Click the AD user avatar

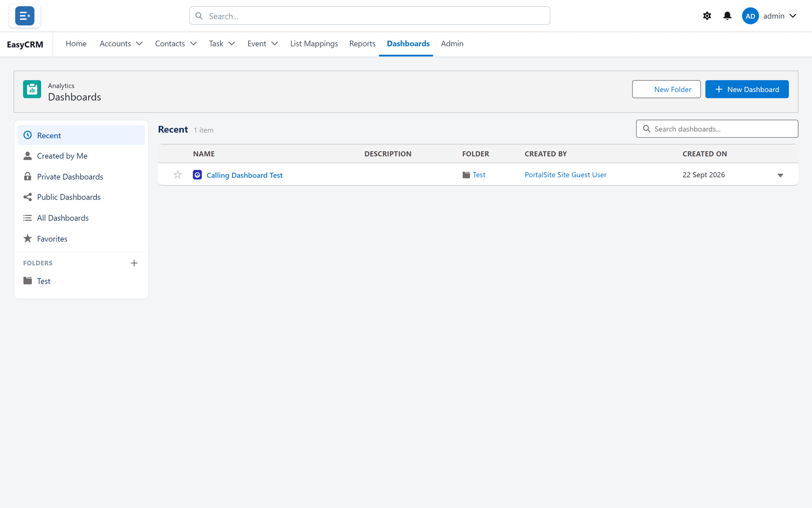point(750,16)
